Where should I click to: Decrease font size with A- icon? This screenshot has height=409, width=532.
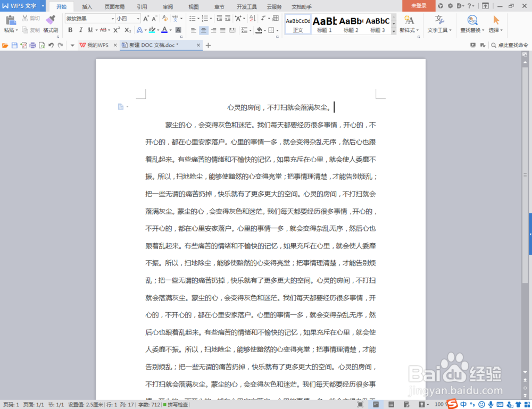click(154, 18)
